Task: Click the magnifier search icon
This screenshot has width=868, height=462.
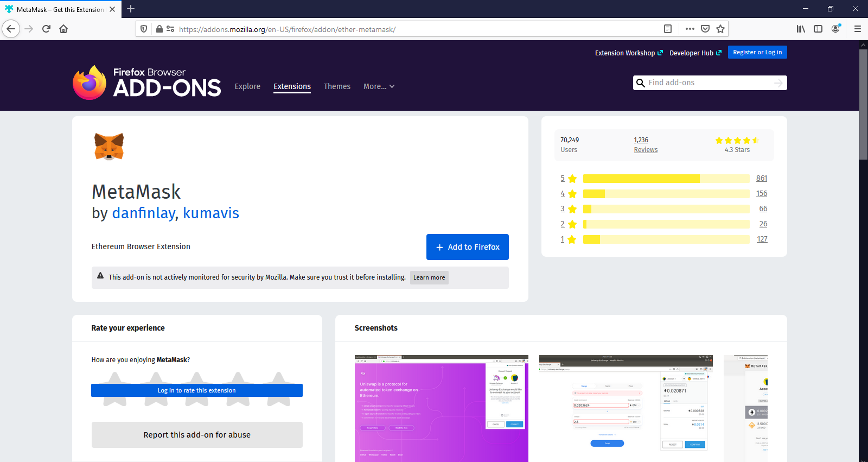Action: [x=641, y=83]
